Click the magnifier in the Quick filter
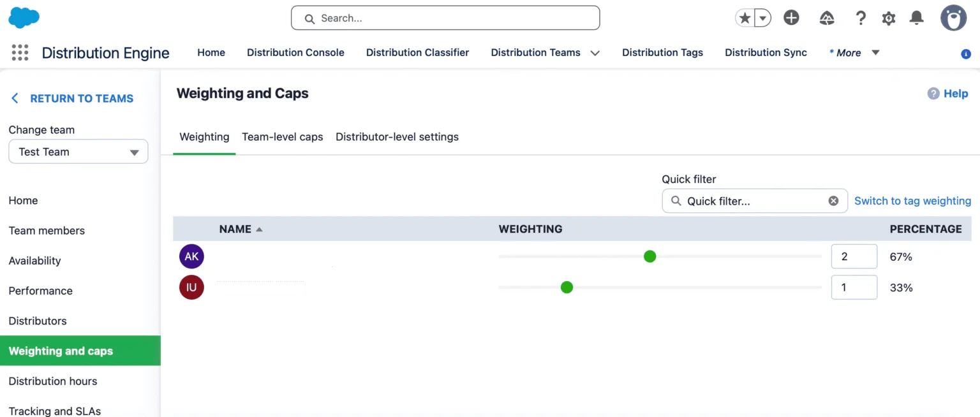This screenshot has height=417, width=980. point(676,201)
